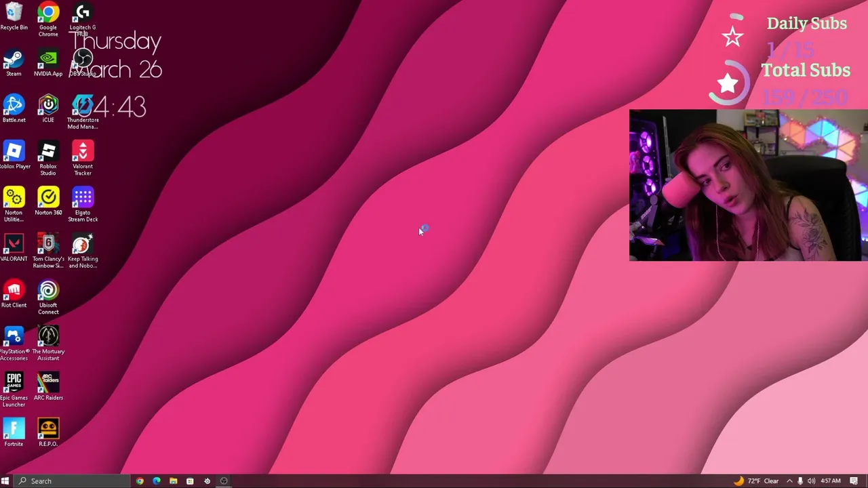Open the Windows Start menu
This screenshot has height=488, width=868.
[5, 481]
